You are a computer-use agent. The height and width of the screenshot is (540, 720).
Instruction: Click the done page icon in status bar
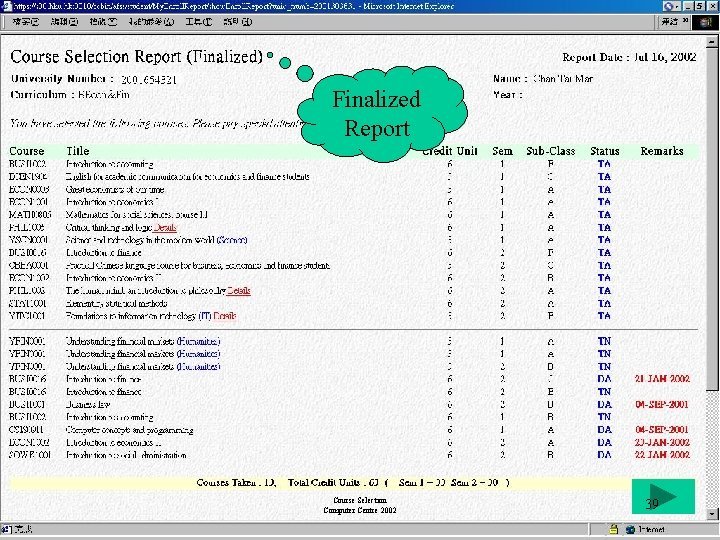coord(7,529)
